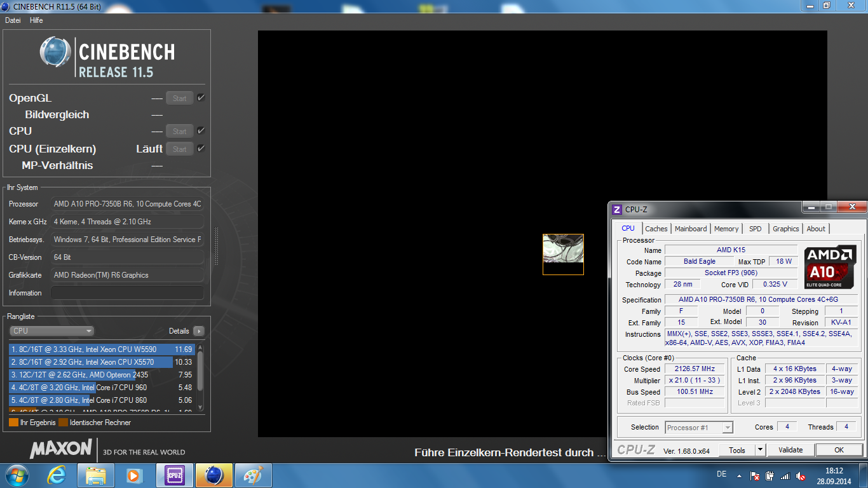Screen dimensions: 868x488
Task: Click the Tools button in CPU-Z
Action: point(737,450)
